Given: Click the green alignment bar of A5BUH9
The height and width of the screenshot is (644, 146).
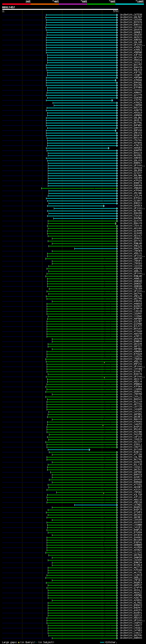Looking at the screenshot, I should [x=79, y=188].
